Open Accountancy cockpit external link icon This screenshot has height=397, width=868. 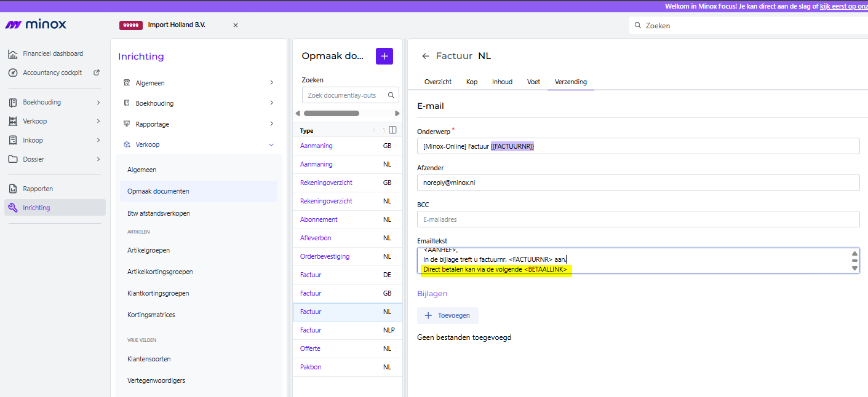click(x=97, y=73)
